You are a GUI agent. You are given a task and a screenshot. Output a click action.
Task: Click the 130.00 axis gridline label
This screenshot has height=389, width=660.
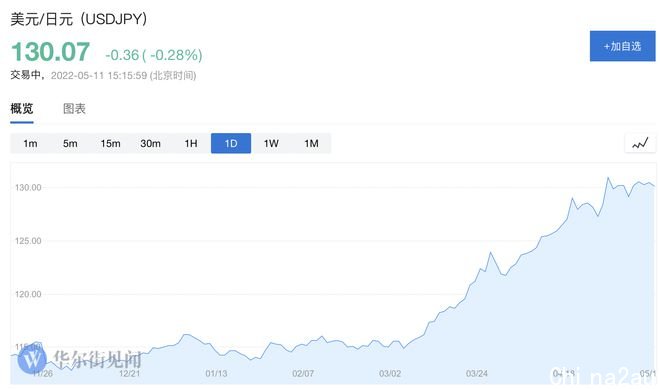click(28, 187)
